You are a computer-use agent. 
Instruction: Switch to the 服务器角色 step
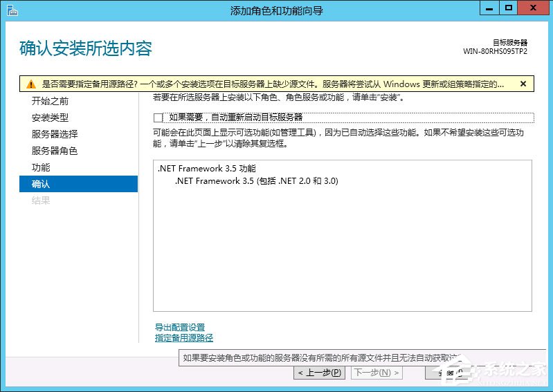pyautogui.click(x=55, y=151)
